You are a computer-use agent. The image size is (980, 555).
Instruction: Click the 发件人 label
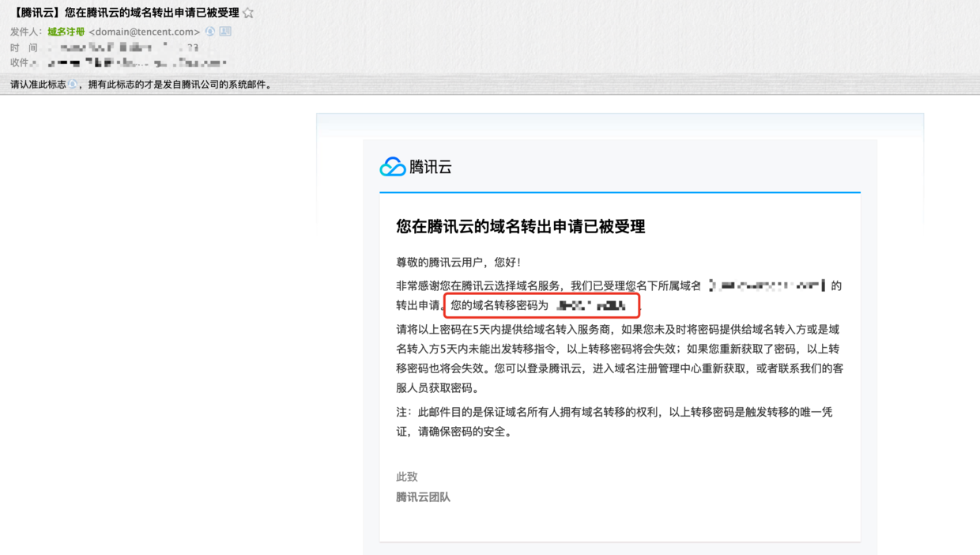26,32
